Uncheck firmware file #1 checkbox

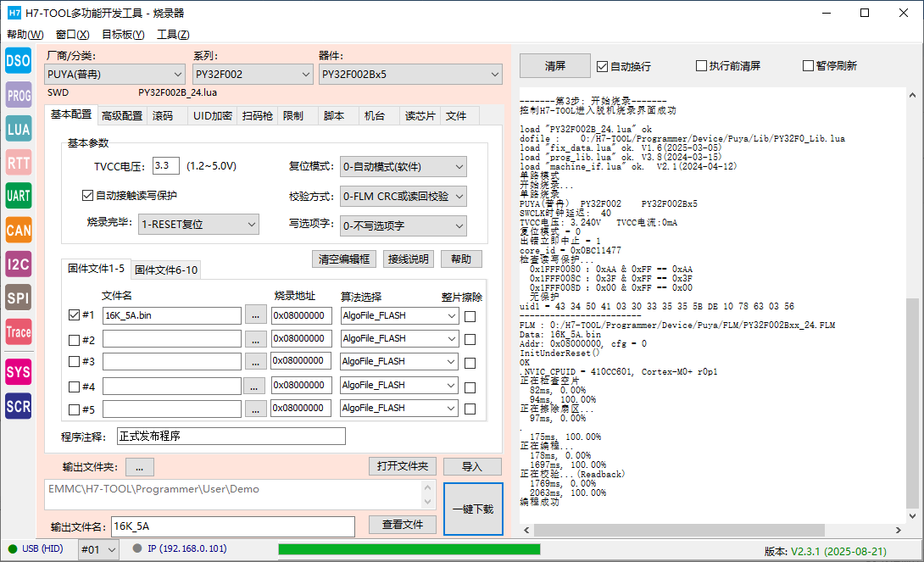74,315
